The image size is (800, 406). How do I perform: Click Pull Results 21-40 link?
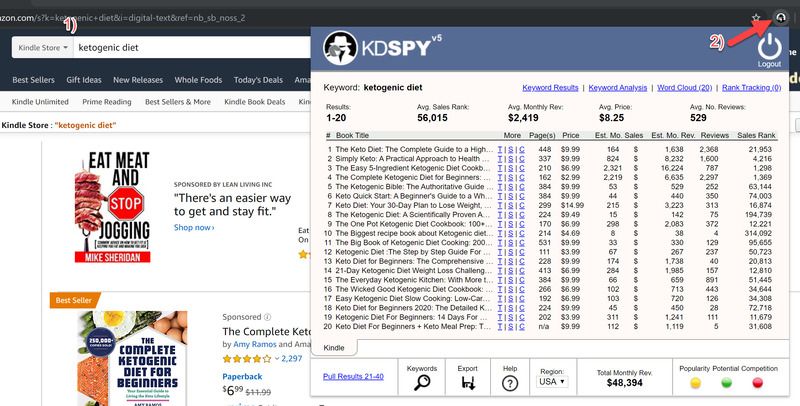(353, 376)
